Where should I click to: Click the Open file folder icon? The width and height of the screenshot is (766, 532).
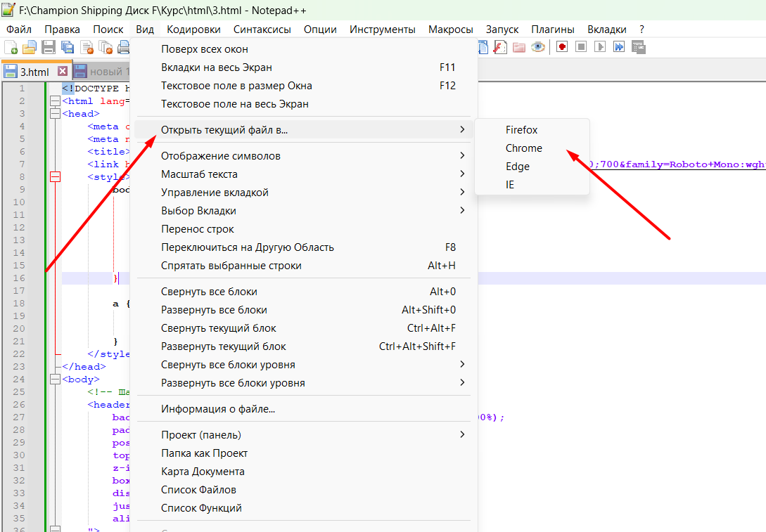pyautogui.click(x=30, y=47)
